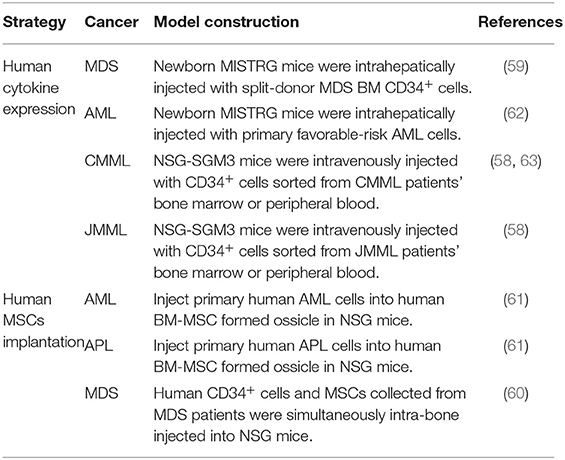Open reference 60 for the MDS intra-bone model

pyautogui.click(x=516, y=393)
